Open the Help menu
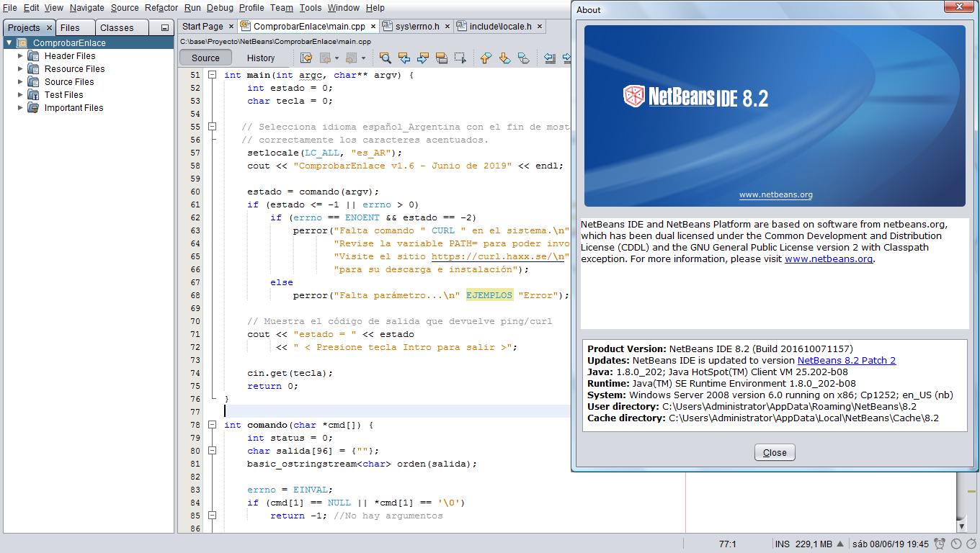This screenshot has width=980, height=553. (375, 8)
